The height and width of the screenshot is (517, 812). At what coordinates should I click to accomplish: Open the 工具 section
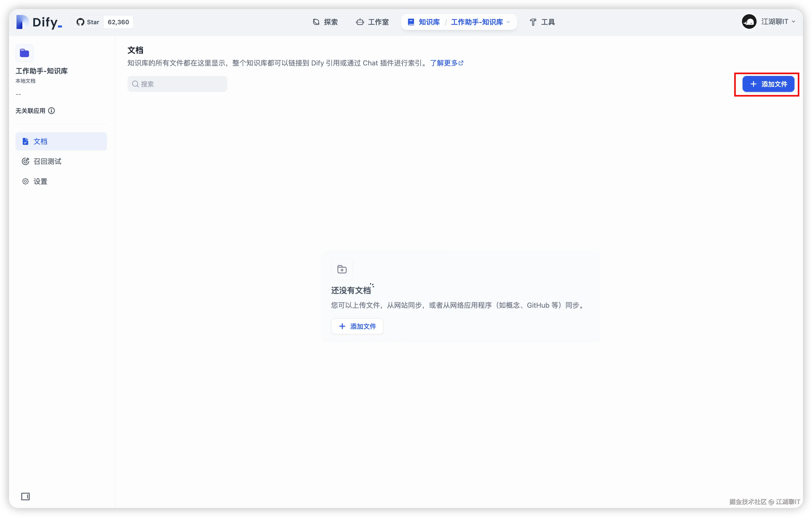(542, 22)
